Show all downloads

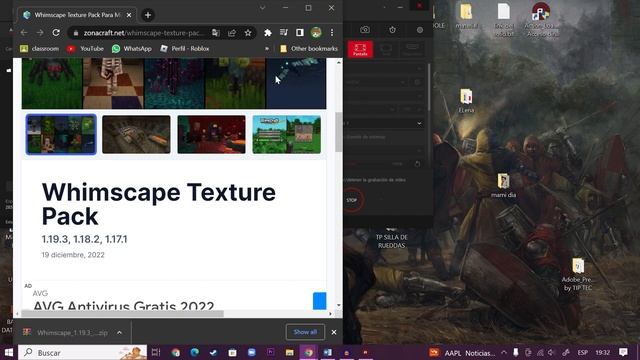(305, 332)
